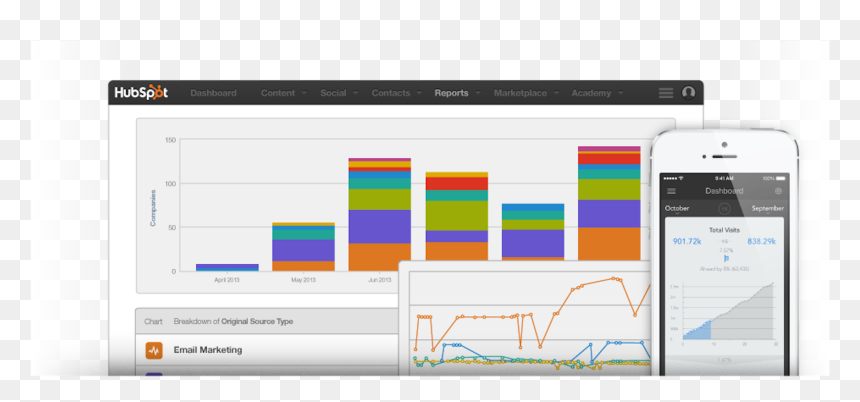This screenshot has width=860, height=402.
Task: Open the Social menu
Action: click(x=333, y=93)
